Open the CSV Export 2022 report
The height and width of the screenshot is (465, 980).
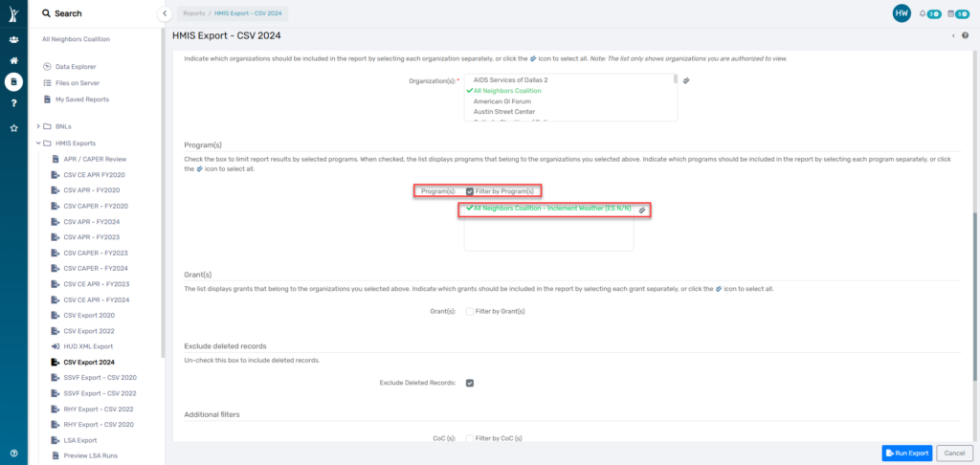pyautogui.click(x=89, y=331)
